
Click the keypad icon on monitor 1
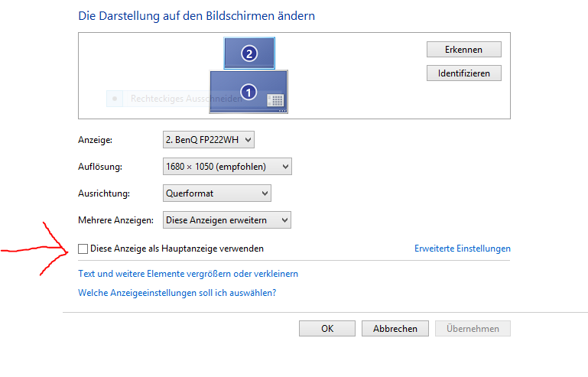(275, 100)
